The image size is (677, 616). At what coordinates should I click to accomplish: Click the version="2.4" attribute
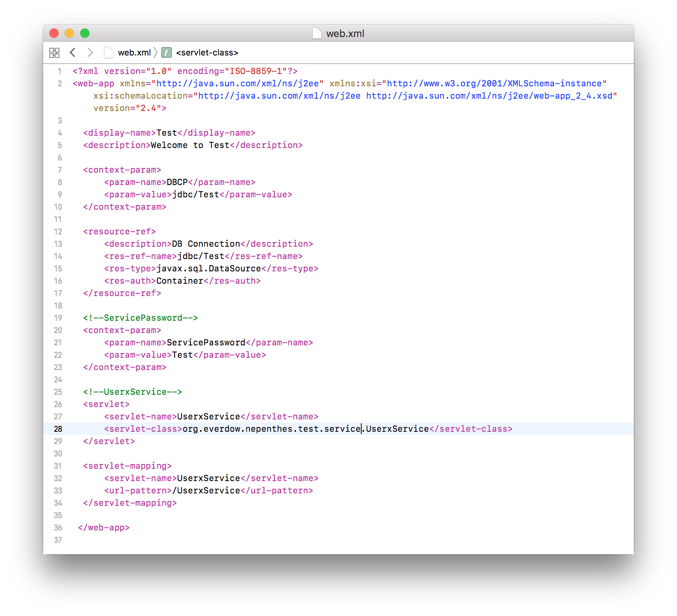[128, 108]
